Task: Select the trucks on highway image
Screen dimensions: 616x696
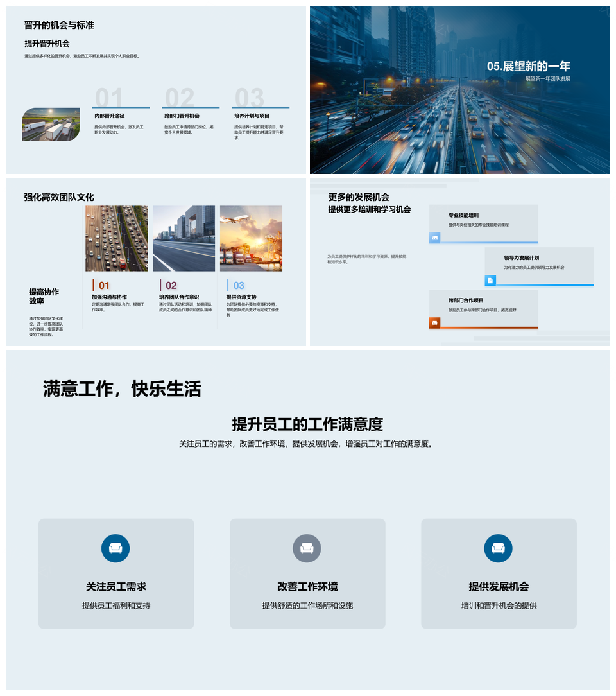Action: tap(51, 124)
